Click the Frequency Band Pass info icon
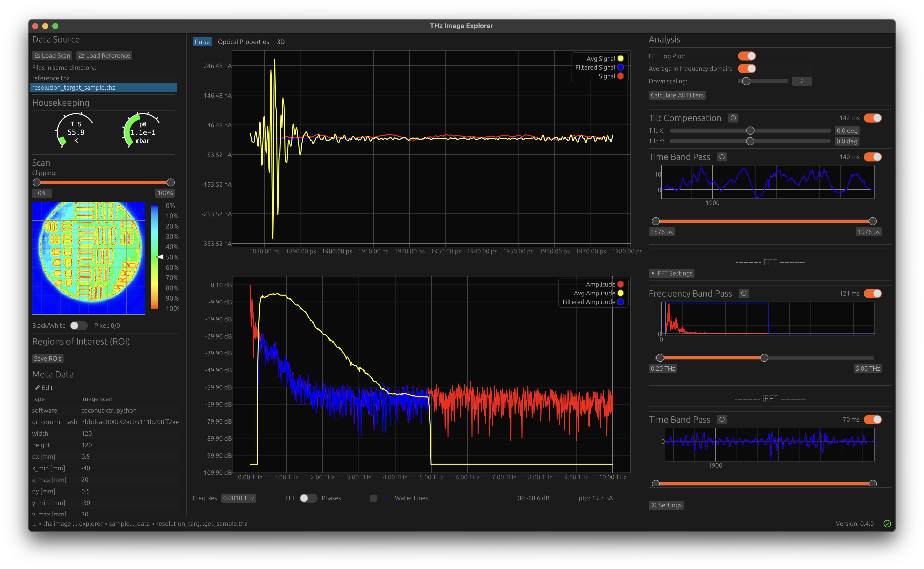The width and height of the screenshot is (924, 569). click(743, 294)
